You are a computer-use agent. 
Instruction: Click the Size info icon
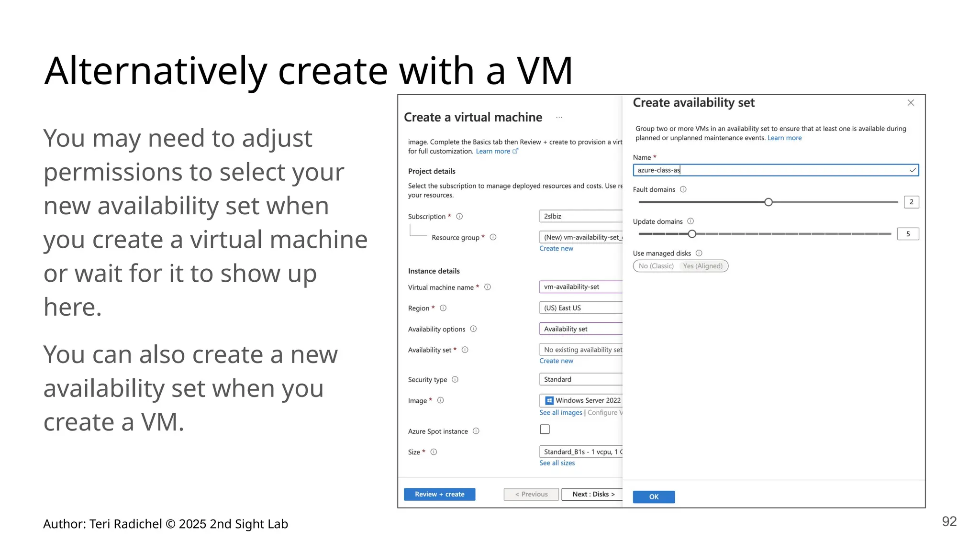(x=434, y=452)
